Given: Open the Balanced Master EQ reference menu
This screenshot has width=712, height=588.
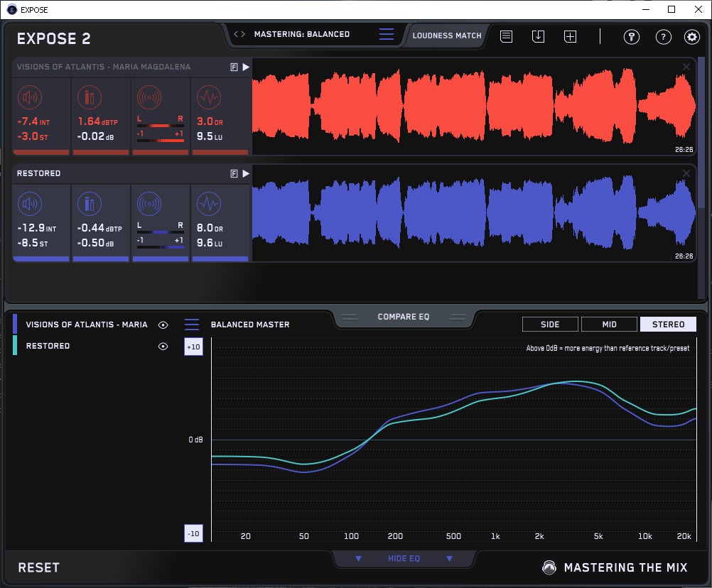Looking at the screenshot, I should [x=192, y=325].
